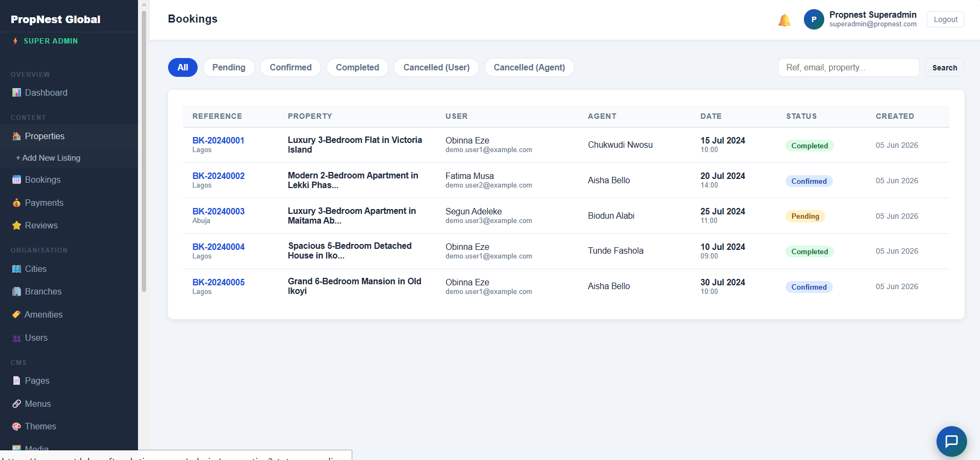The width and height of the screenshot is (980, 460).
Task: Click the Payments money bag icon
Action: pos(17,203)
